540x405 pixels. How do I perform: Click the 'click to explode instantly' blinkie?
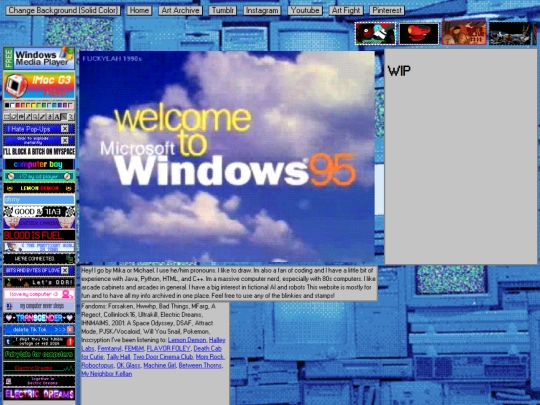pos(39,141)
